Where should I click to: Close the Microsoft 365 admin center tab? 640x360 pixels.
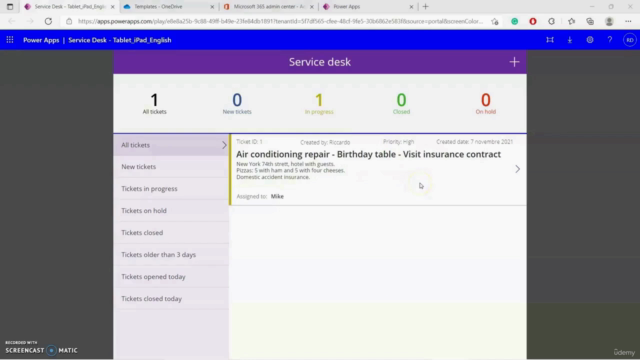[x=312, y=7]
